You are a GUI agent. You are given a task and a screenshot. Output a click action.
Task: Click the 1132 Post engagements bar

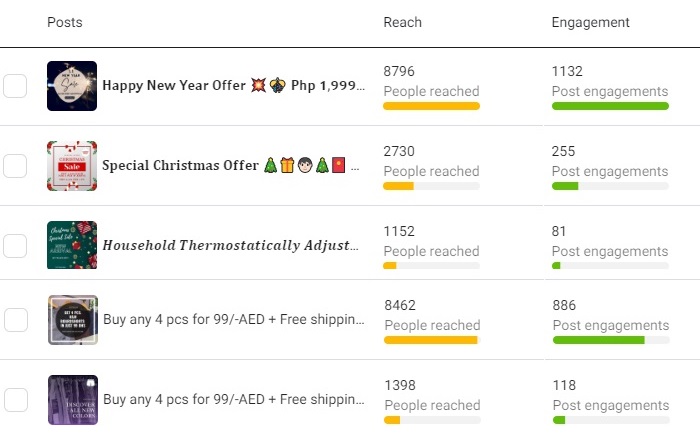(610, 105)
